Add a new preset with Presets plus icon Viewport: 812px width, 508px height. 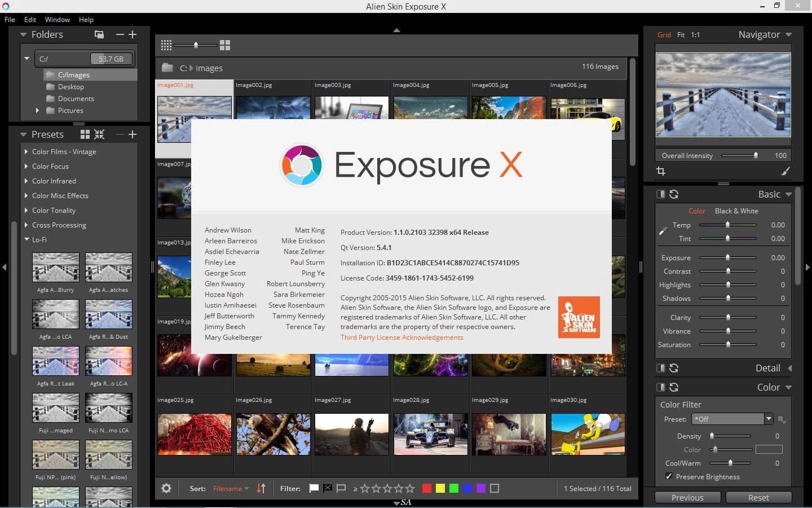(x=133, y=134)
